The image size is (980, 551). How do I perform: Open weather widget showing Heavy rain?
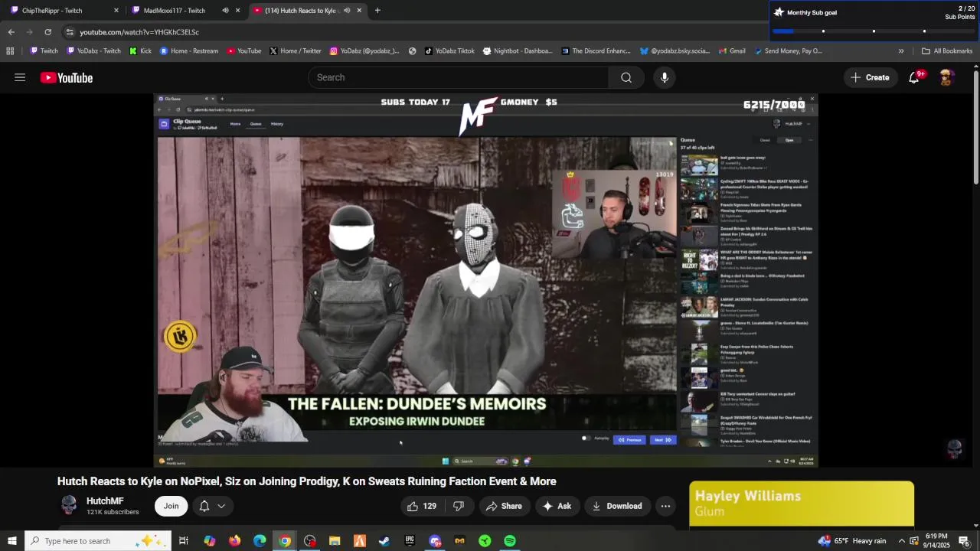point(851,541)
